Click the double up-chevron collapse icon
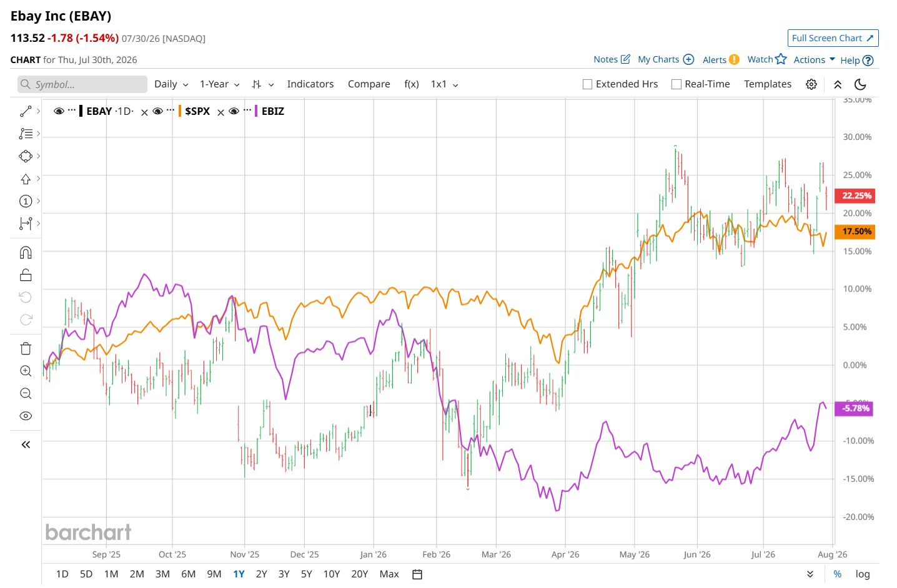This screenshot has width=897, height=588. click(838, 84)
